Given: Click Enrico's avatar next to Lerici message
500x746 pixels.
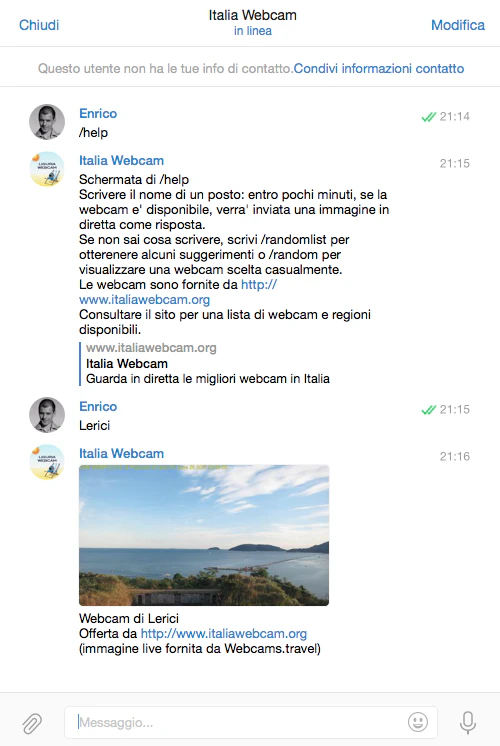Looking at the screenshot, I should 47,415.
